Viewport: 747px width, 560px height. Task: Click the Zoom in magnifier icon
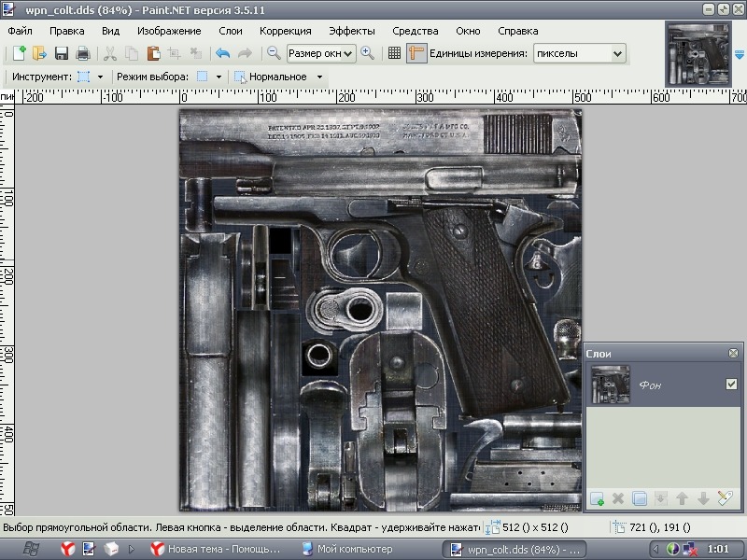tap(368, 53)
